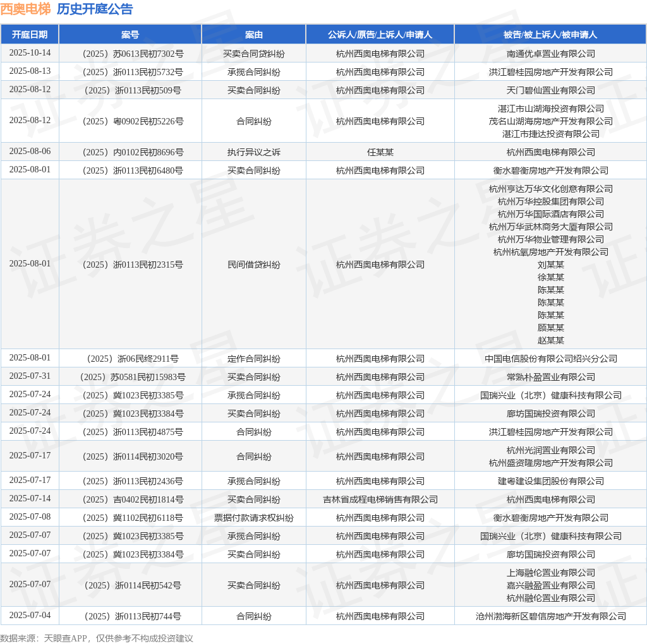Click defendant 常熟朴盈置业有限公司

click(x=550, y=377)
